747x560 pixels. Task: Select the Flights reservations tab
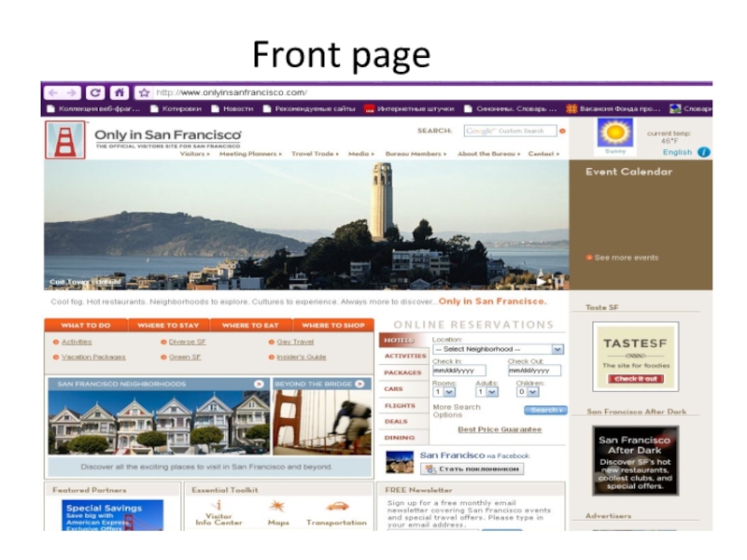pos(403,406)
